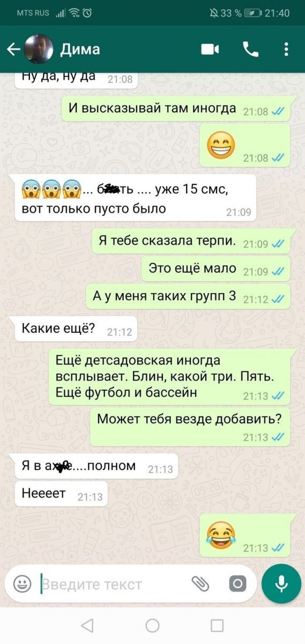Tap the grinning emoji message at 21:08

(x=245, y=145)
